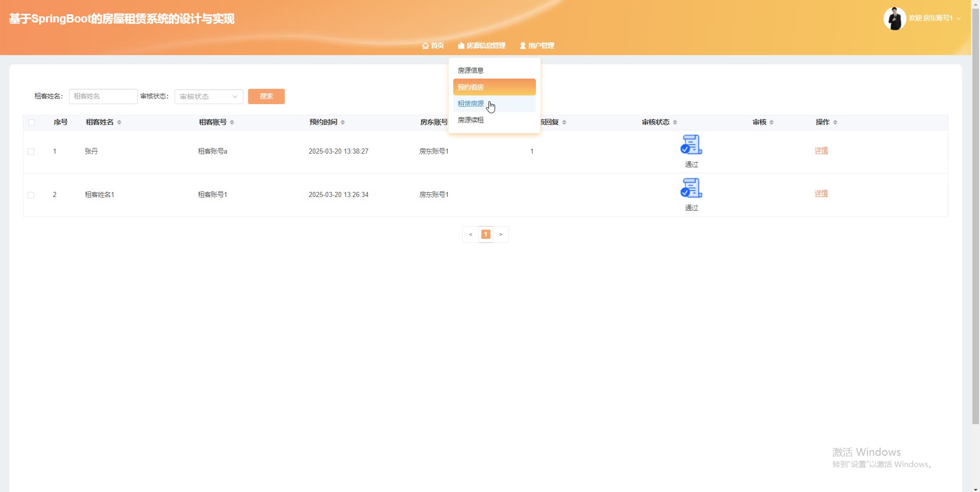Open the 审核状态 filter dropdown
980x492 pixels.
tap(209, 96)
